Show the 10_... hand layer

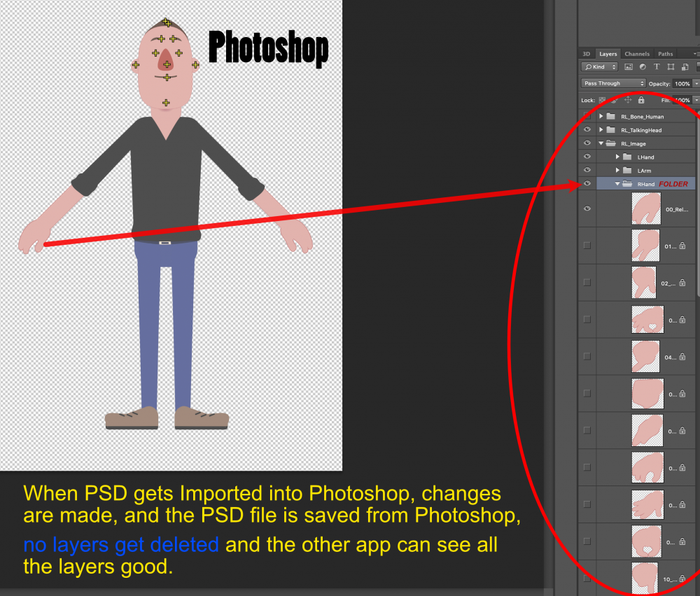587,578
